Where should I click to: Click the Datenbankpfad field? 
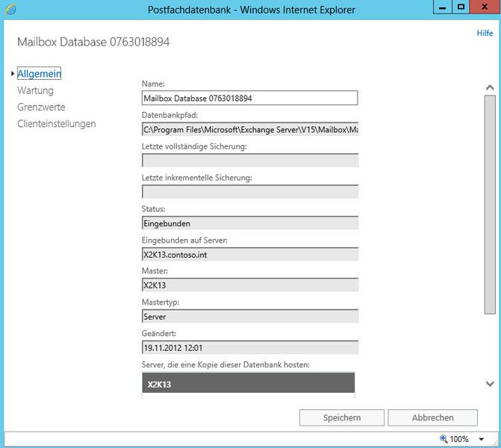(x=250, y=129)
